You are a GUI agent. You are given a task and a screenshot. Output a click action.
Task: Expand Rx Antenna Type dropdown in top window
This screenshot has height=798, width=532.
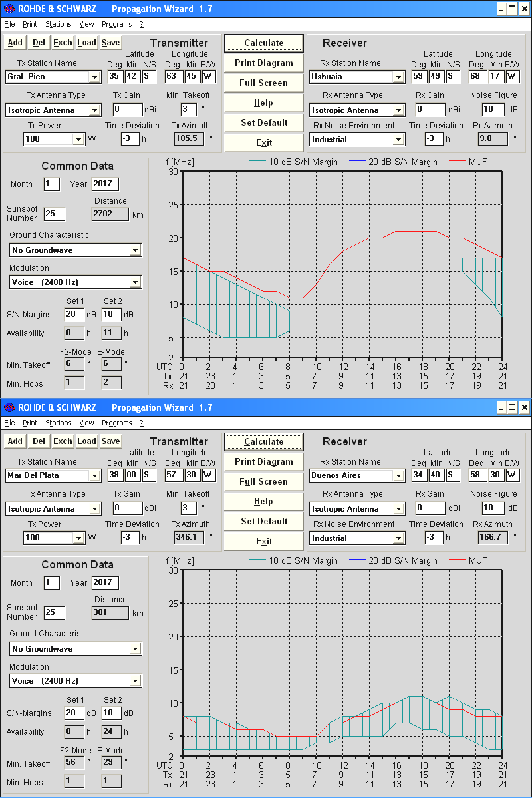399,110
